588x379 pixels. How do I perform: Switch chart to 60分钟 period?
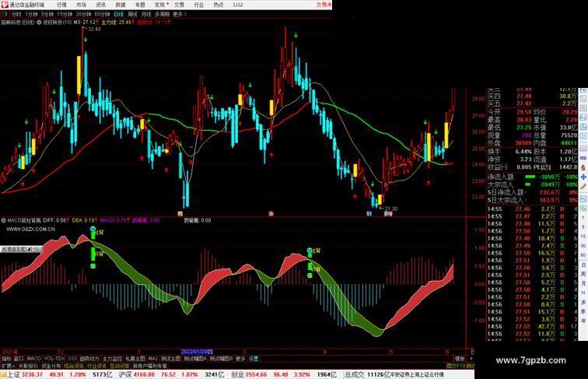point(102,14)
